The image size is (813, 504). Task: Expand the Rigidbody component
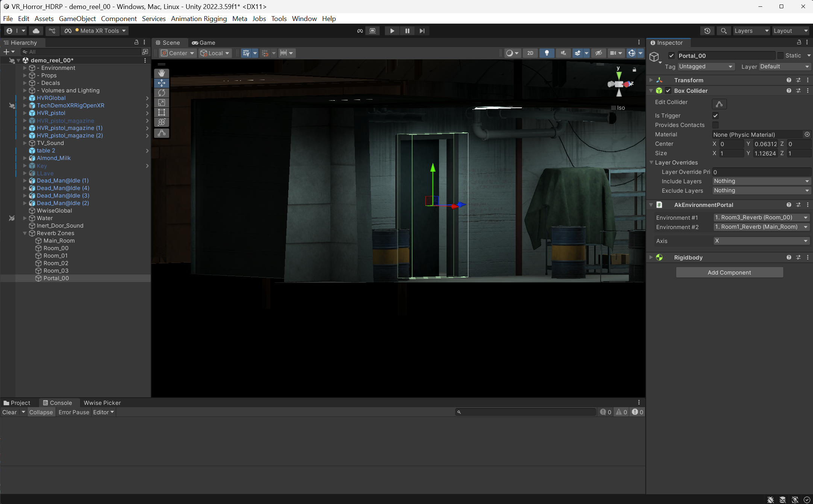(651, 257)
